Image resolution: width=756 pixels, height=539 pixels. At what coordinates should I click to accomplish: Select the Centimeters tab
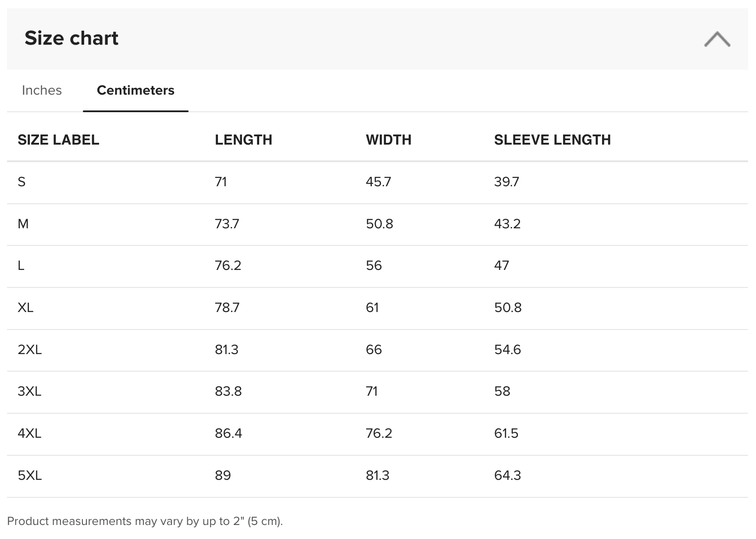(136, 90)
